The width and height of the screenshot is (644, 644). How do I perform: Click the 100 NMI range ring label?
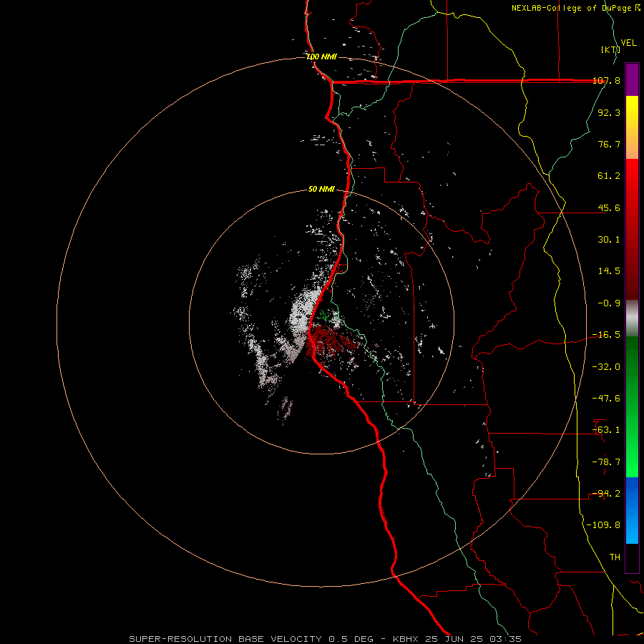321,57
